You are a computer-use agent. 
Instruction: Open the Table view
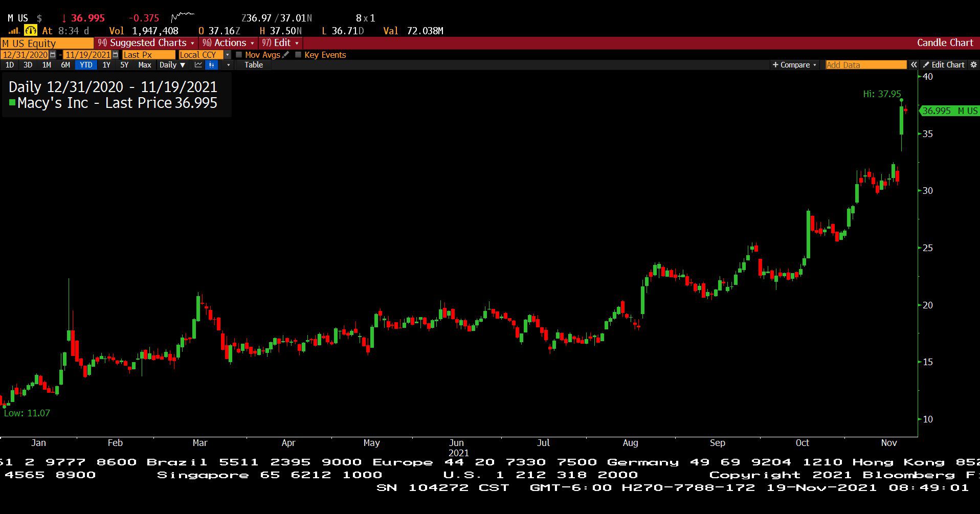tap(253, 65)
